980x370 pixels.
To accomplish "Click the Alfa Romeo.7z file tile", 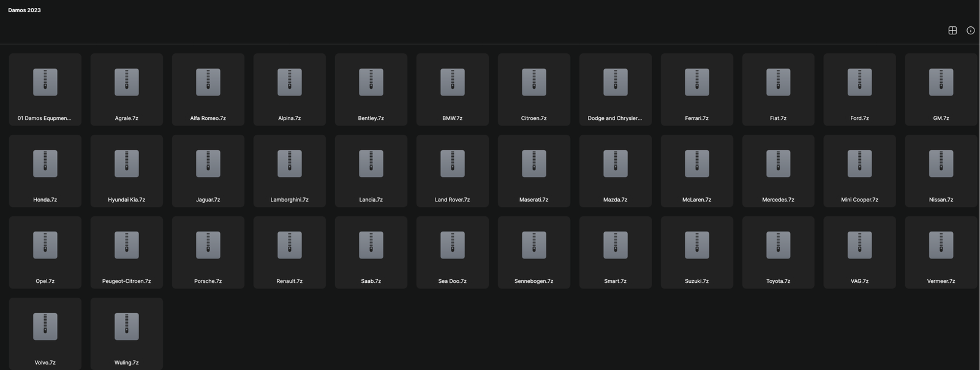I will click(208, 89).
